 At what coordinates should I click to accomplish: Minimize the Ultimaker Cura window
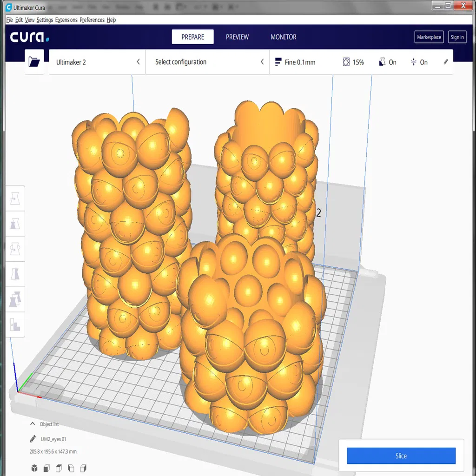point(437,6)
